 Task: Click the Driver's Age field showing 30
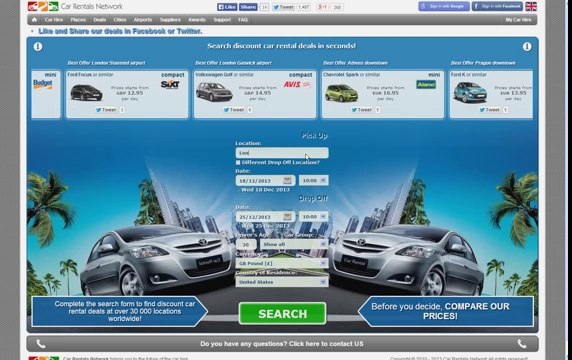(x=246, y=244)
